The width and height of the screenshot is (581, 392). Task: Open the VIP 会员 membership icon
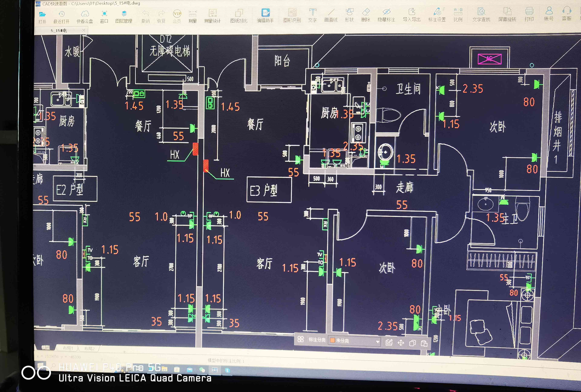[x=177, y=13]
